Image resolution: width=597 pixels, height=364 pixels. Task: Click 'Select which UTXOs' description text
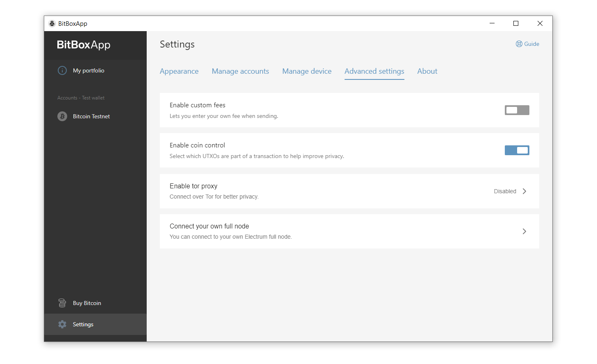coord(257,156)
